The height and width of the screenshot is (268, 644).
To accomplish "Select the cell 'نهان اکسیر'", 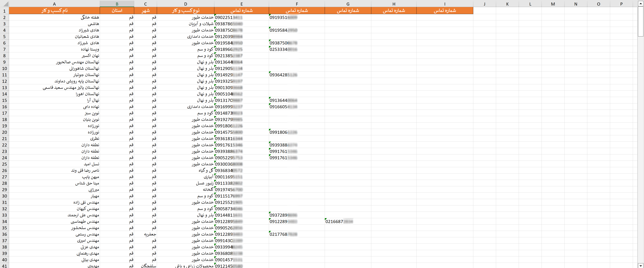I will pos(54,56).
